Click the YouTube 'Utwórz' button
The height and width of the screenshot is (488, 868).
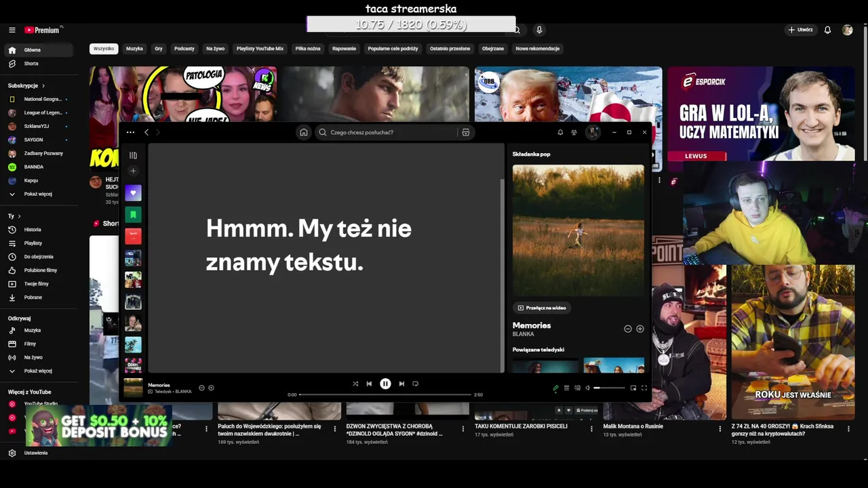[x=801, y=30]
